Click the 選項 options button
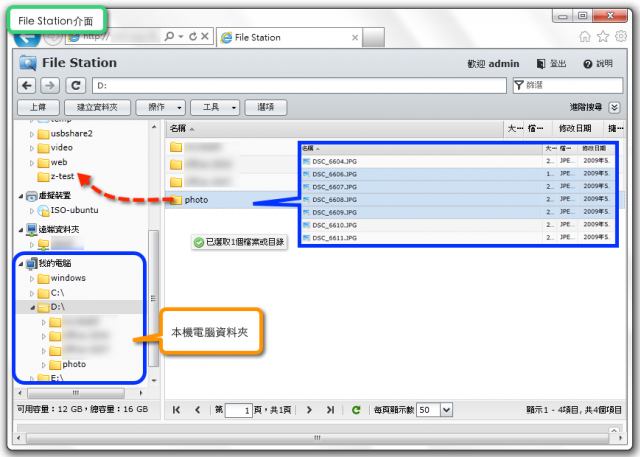 pos(266,107)
